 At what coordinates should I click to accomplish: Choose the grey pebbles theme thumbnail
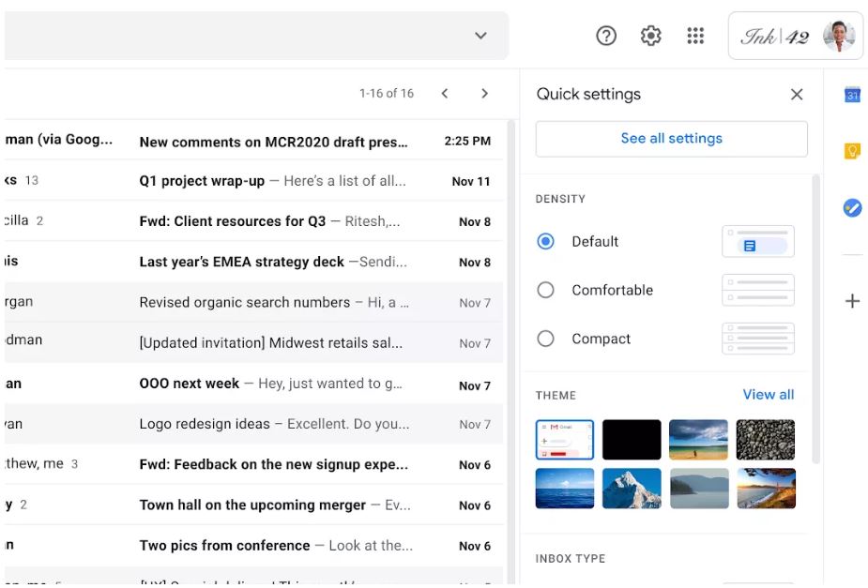pos(766,440)
